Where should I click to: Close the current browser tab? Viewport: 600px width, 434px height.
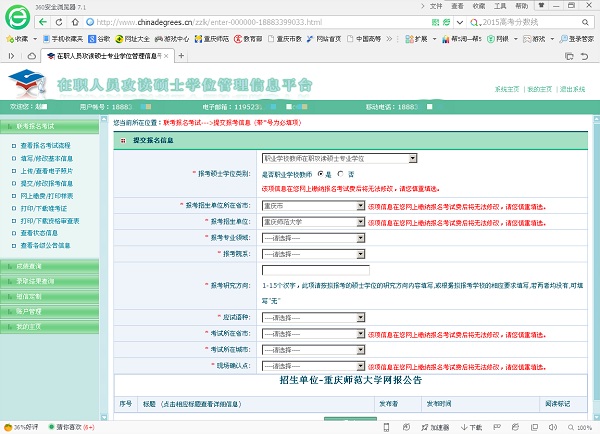(x=166, y=56)
